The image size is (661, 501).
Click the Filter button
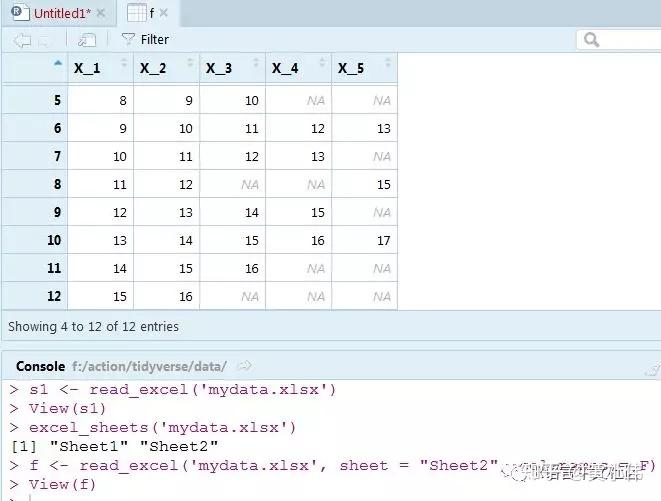pyautogui.click(x=145, y=40)
